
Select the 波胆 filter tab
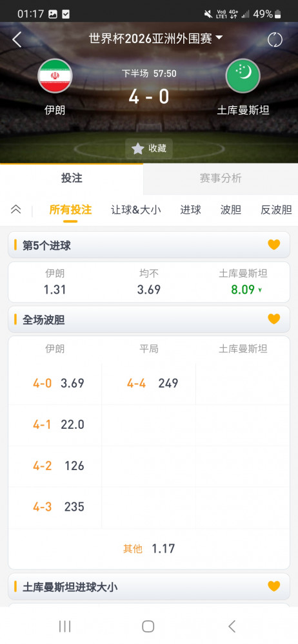230,210
